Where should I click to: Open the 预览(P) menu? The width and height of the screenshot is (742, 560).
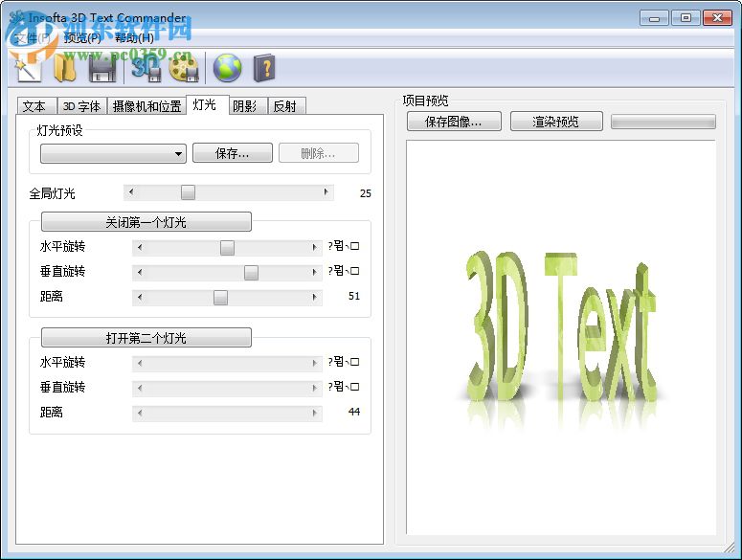click(82, 38)
